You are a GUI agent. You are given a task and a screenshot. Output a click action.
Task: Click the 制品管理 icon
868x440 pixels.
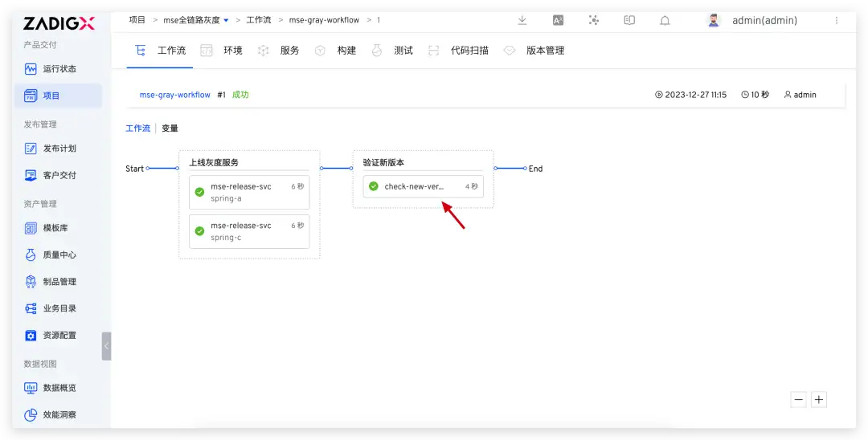pos(31,281)
